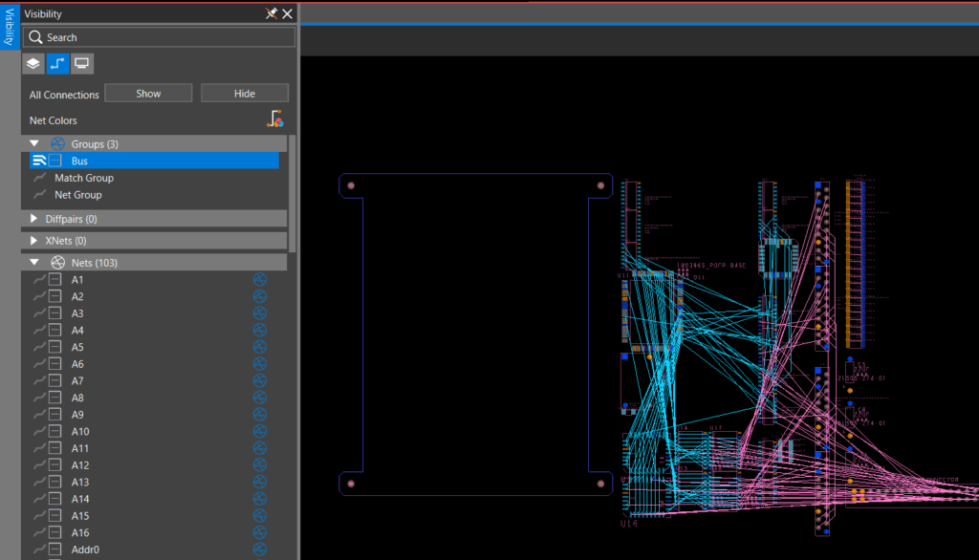Click the ratsnest icon for net A8
This screenshot has width=979, height=560.
pyautogui.click(x=260, y=398)
